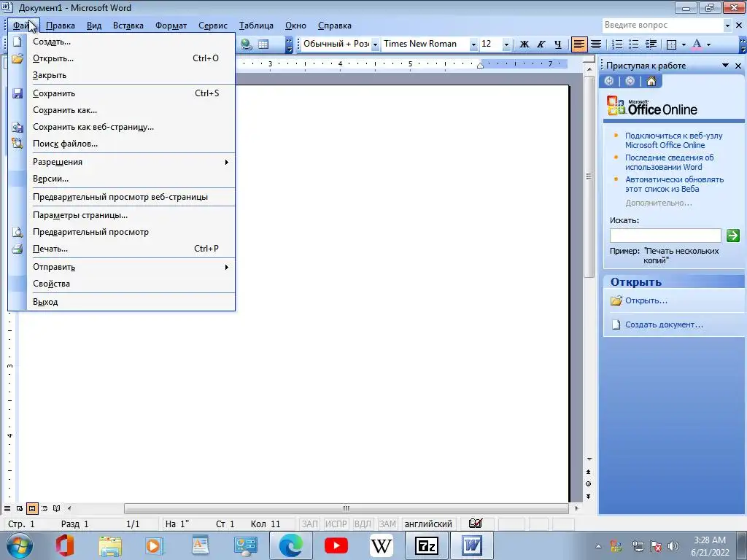
Task: Open the Введите вопрос dropdown arrow
Action: [x=727, y=26]
